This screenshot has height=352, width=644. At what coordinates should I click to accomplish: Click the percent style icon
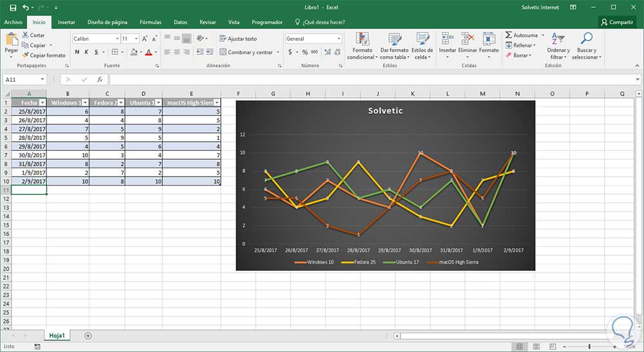tap(305, 52)
